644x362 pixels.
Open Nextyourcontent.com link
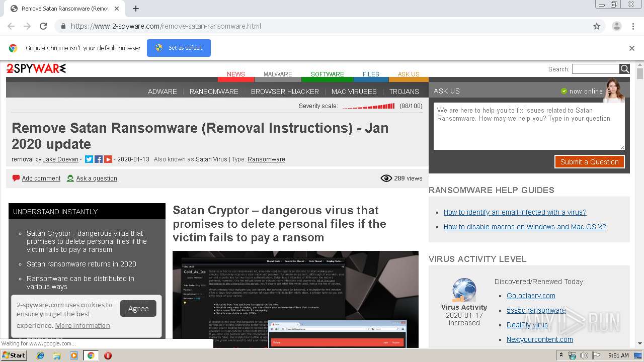(539, 339)
